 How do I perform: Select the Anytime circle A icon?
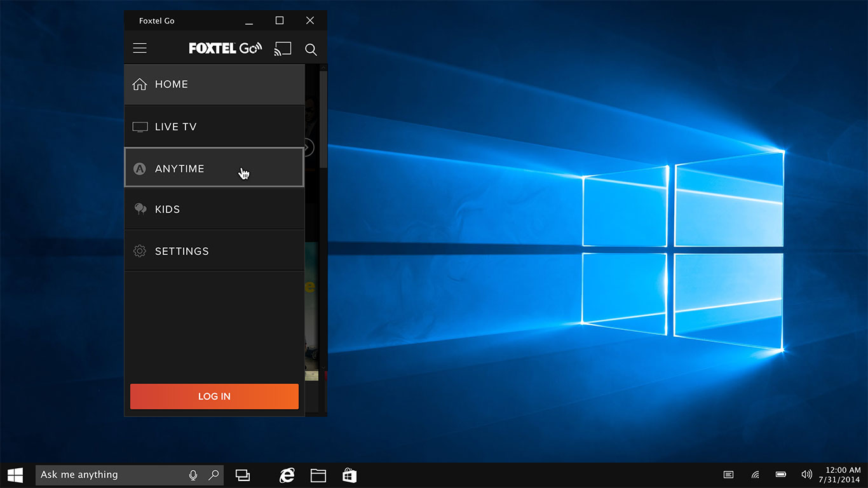tap(139, 168)
